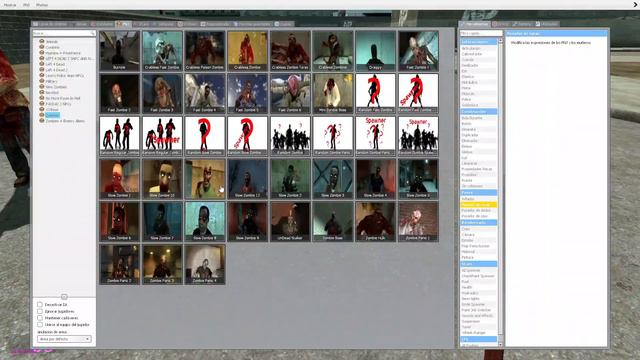Spawn Slow Zombie 1
The height and width of the screenshot is (360, 640).
point(120,179)
